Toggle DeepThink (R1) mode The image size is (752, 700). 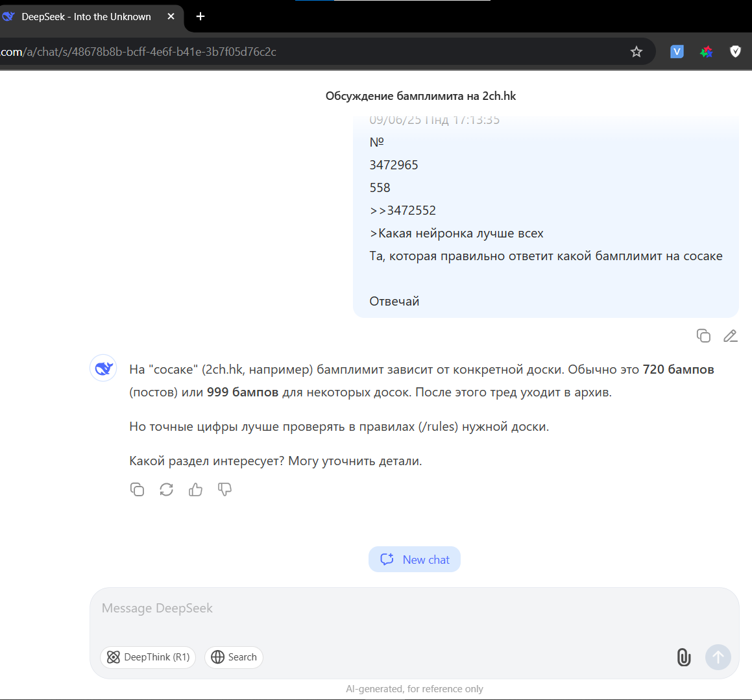(x=148, y=657)
